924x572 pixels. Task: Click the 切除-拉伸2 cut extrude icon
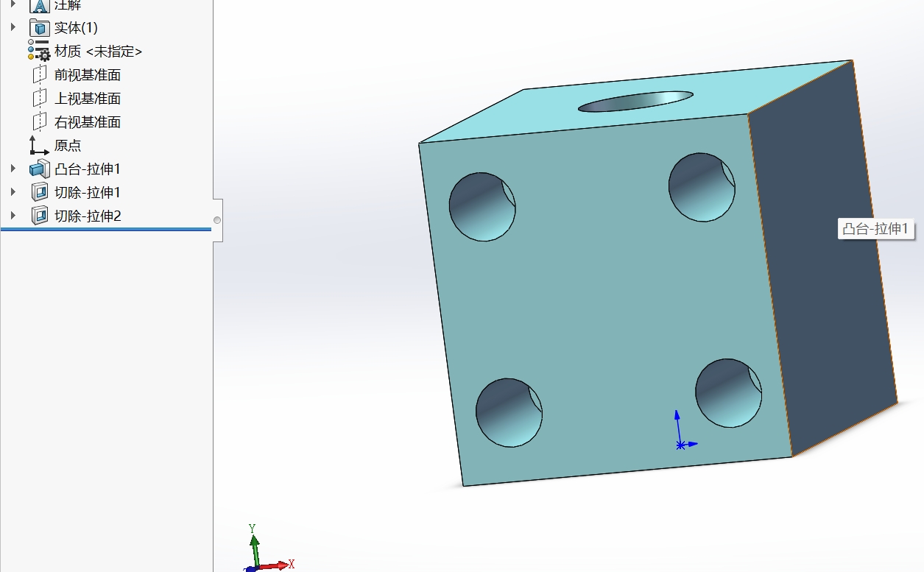coord(39,216)
